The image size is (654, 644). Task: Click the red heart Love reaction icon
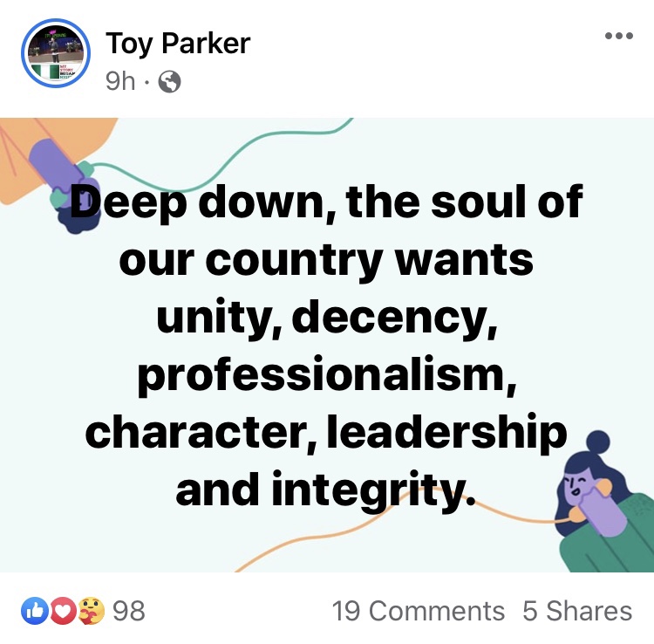[63, 611]
